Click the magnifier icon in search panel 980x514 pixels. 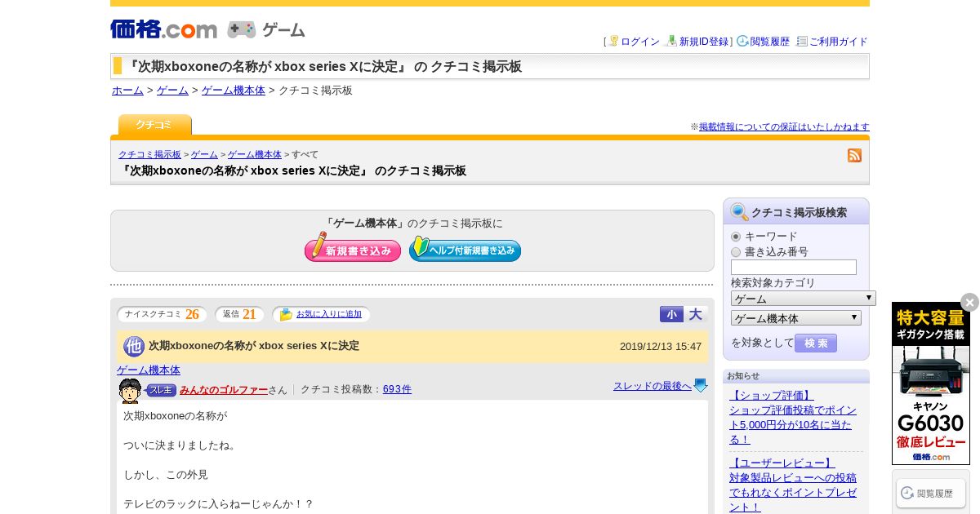(739, 212)
